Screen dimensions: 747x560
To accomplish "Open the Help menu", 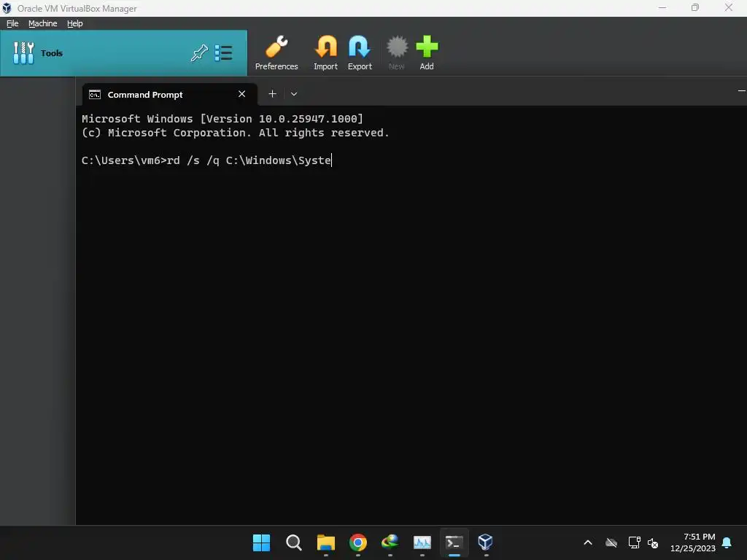I will tap(75, 23).
